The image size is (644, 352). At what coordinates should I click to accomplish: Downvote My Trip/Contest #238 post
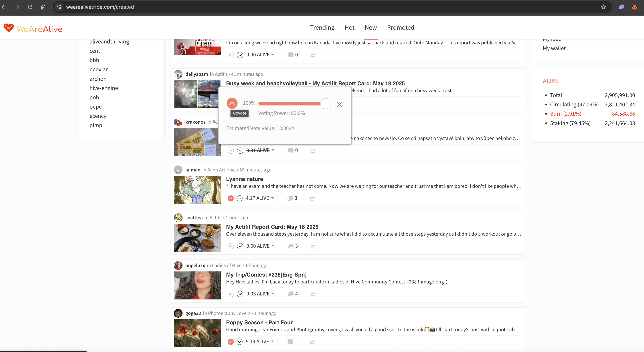pyautogui.click(x=240, y=294)
